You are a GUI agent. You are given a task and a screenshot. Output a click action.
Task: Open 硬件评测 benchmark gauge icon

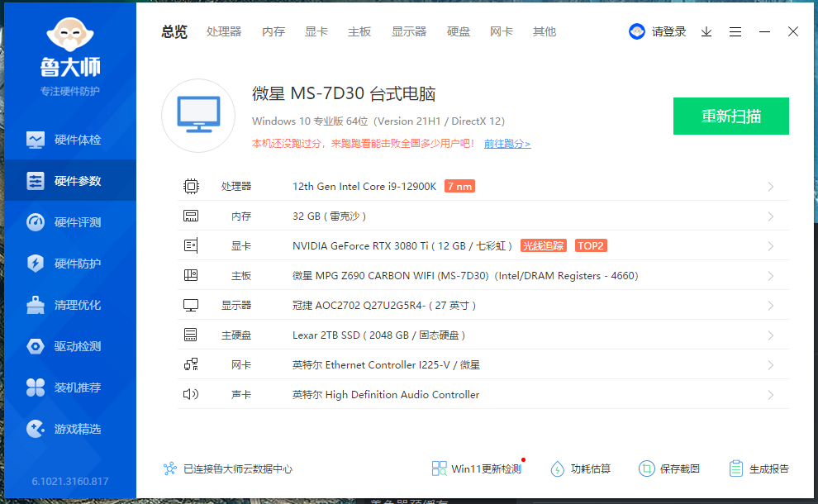36,222
